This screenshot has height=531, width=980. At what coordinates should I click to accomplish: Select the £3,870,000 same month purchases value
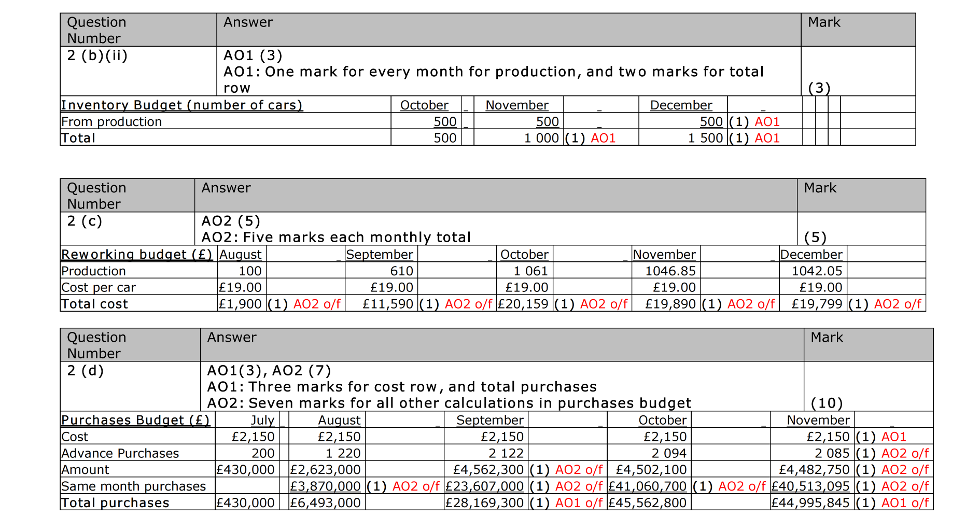(x=325, y=486)
